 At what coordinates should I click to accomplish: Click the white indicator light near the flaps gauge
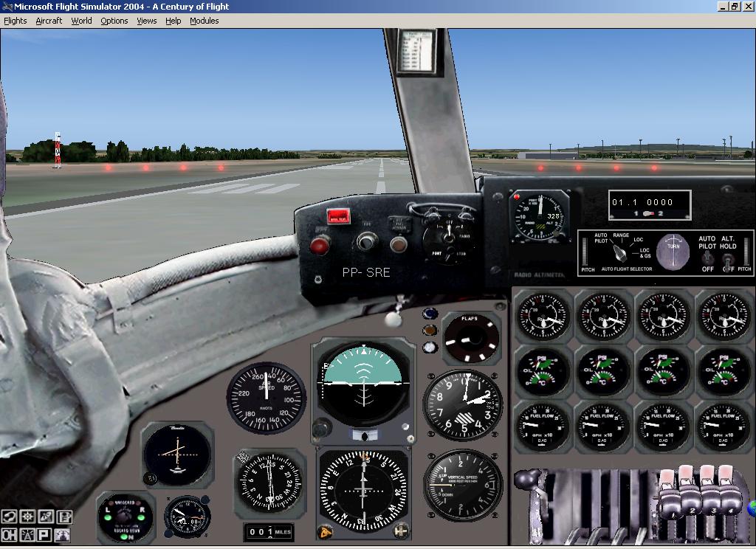pyautogui.click(x=430, y=348)
